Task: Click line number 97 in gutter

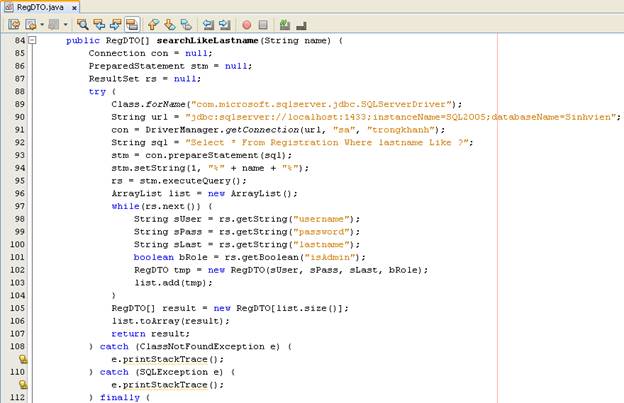Action: [20, 206]
